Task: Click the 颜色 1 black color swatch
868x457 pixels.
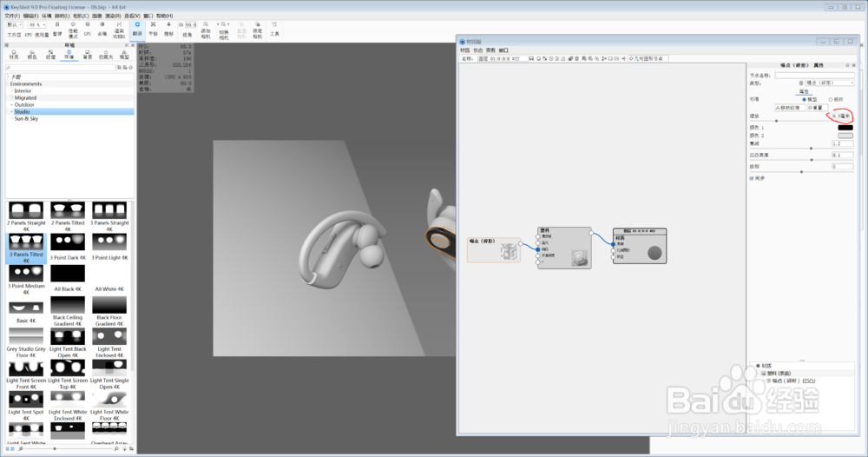Action: pos(845,128)
